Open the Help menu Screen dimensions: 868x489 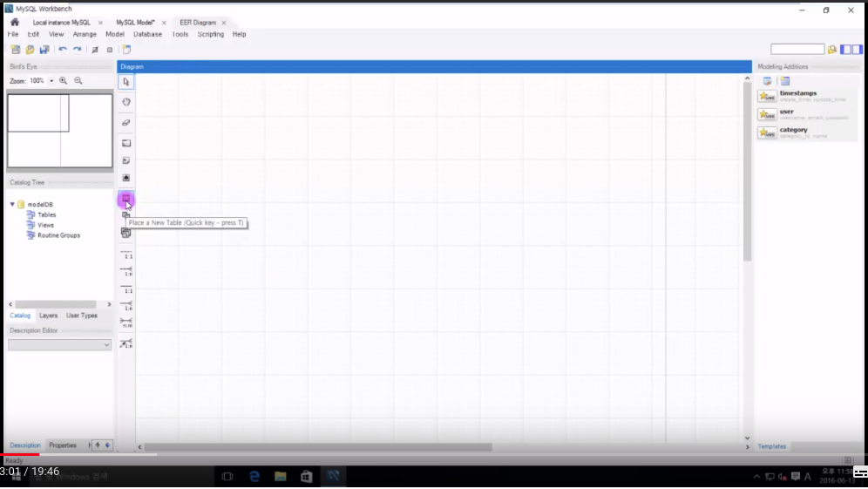click(x=239, y=34)
